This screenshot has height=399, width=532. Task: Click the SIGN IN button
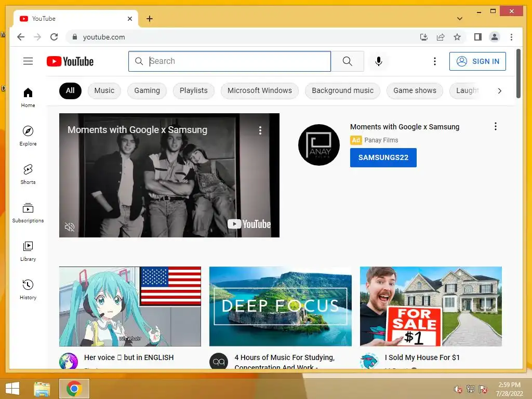[x=477, y=61]
